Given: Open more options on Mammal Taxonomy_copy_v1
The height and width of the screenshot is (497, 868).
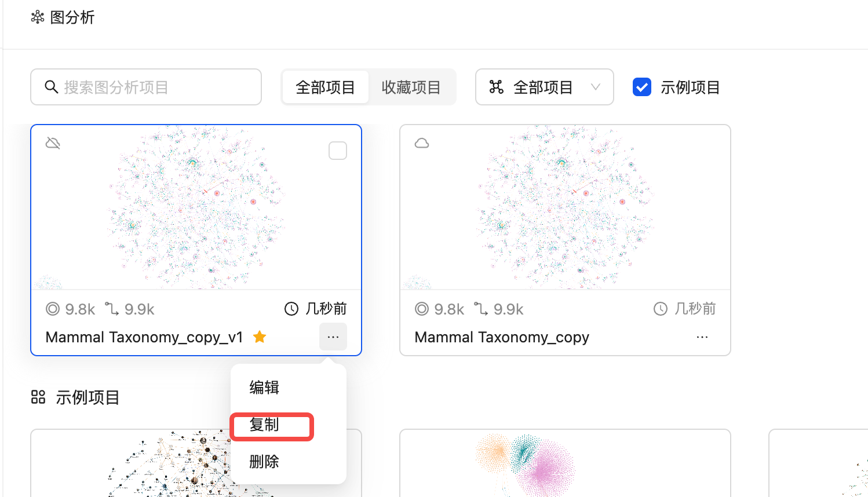Looking at the screenshot, I should click(x=333, y=337).
